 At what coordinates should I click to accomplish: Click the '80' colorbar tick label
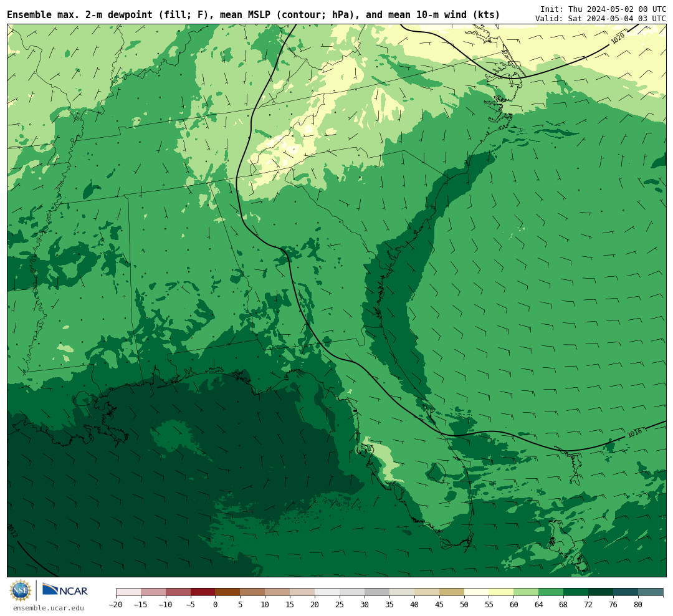[x=639, y=605]
